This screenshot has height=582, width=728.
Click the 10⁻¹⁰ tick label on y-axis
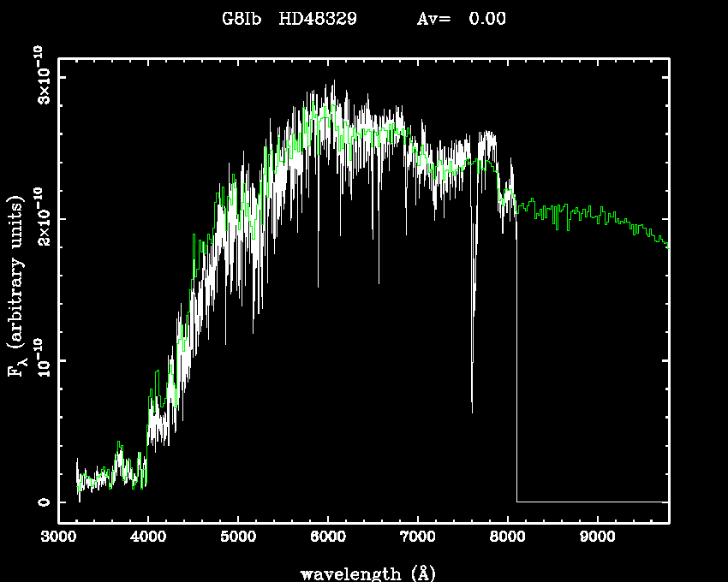41,359
